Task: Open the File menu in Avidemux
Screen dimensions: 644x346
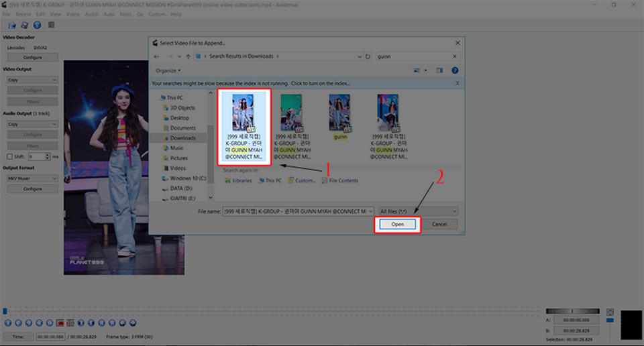Action: click(7, 14)
